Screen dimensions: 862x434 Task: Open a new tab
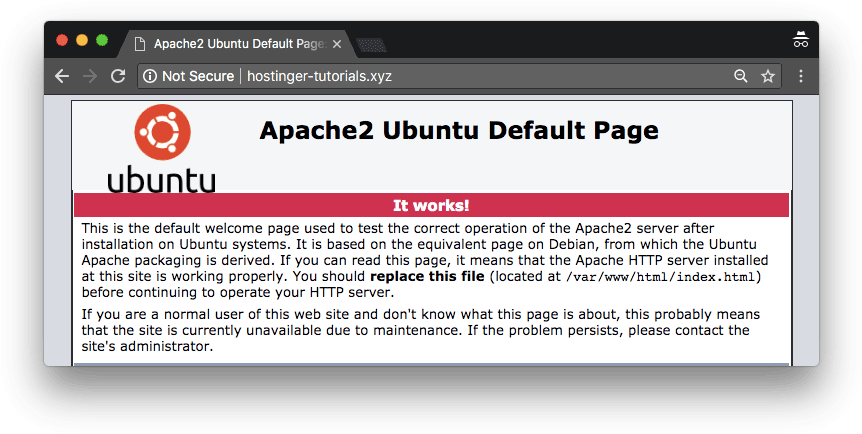coord(371,45)
